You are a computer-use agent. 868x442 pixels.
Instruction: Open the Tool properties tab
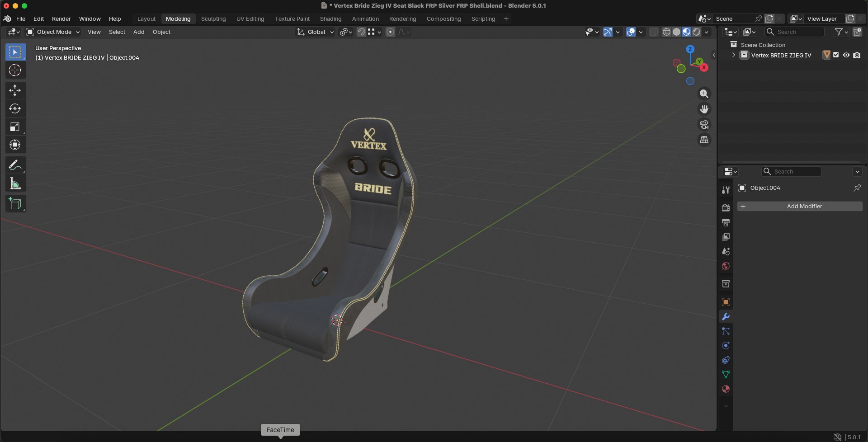click(x=726, y=190)
